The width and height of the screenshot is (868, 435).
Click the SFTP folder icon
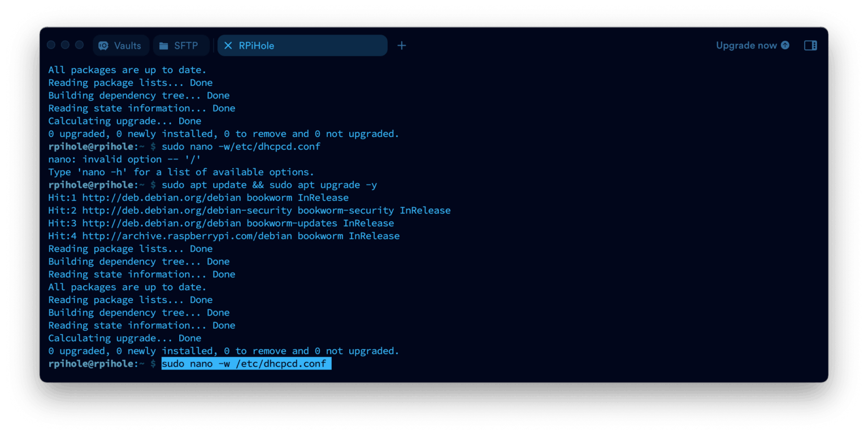click(x=164, y=46)
